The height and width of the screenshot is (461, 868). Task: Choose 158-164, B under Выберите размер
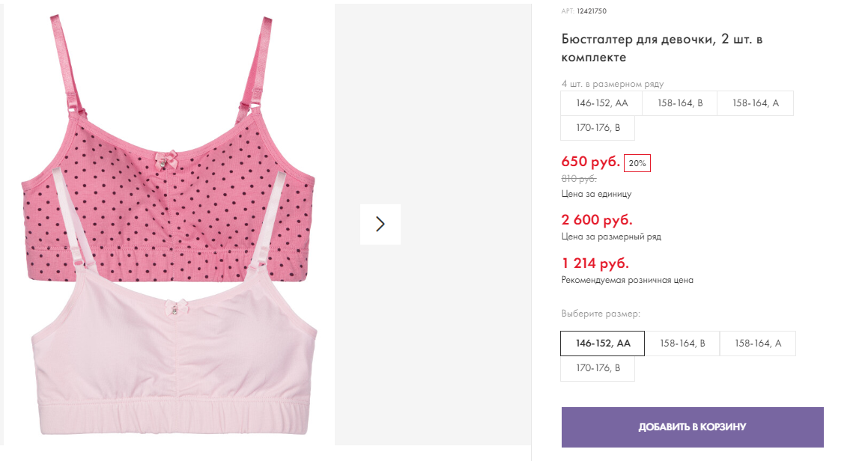point(682,344)
